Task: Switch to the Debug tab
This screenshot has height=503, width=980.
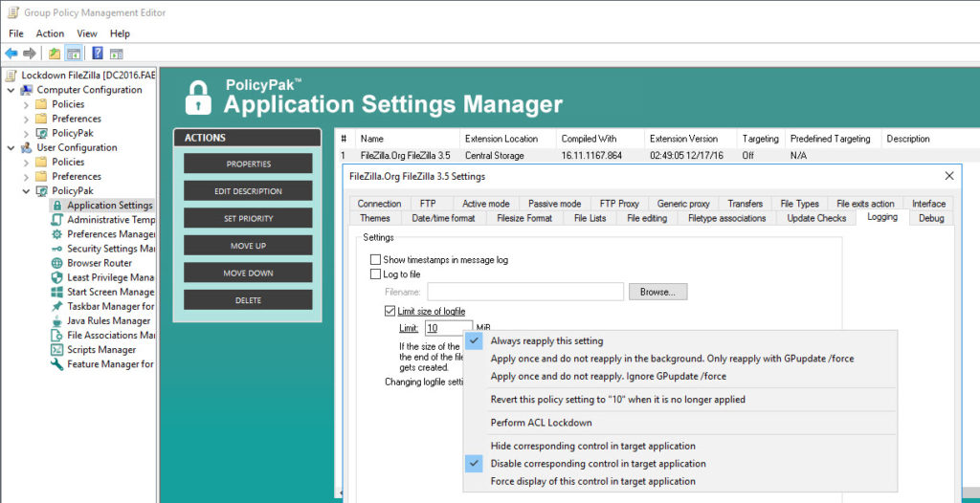Action: (x=931, y=218)
